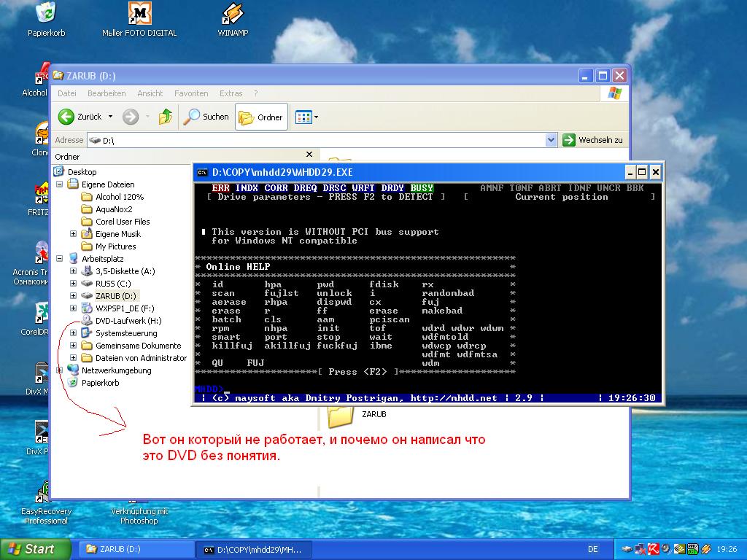Open the ? help menu

(x=256, y=93)
